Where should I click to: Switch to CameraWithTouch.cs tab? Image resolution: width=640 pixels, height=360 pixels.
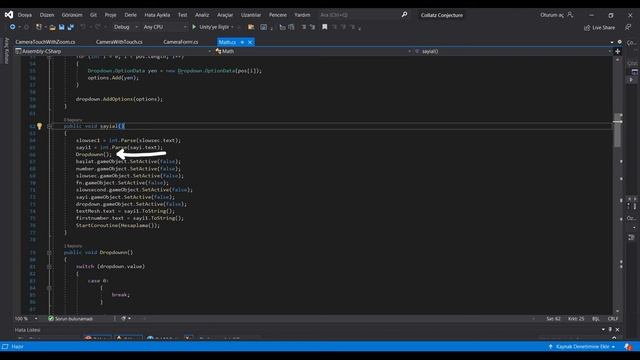(119, 42)
